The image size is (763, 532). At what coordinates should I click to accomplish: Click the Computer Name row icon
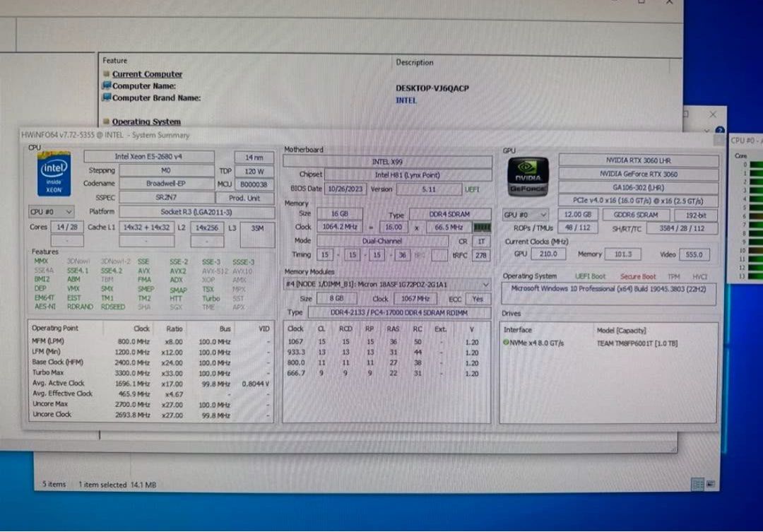107,86
